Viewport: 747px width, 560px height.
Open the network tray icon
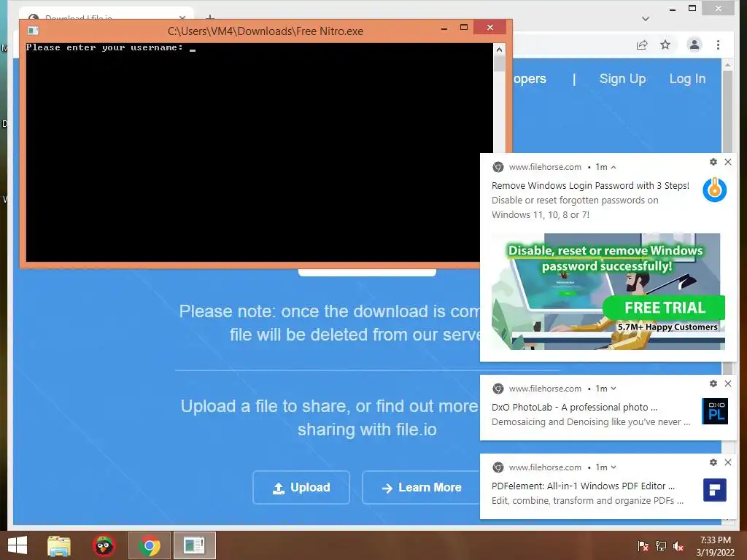pyautogui.click(x=661, y=546)
